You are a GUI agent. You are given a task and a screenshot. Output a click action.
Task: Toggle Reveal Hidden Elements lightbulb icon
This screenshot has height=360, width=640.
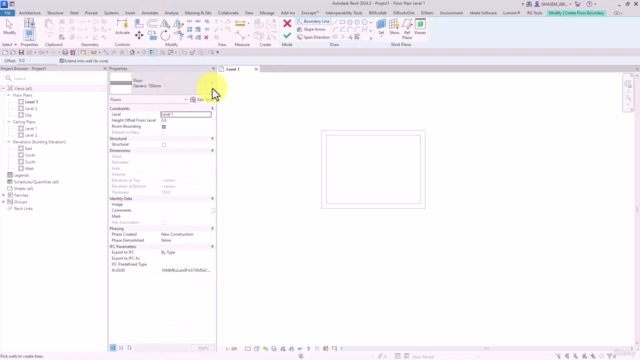pyautogui.click(x=309, y=349)
